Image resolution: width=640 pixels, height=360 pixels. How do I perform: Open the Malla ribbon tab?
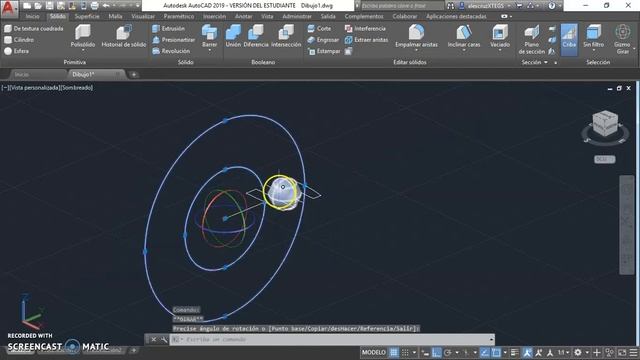point(116,16)
